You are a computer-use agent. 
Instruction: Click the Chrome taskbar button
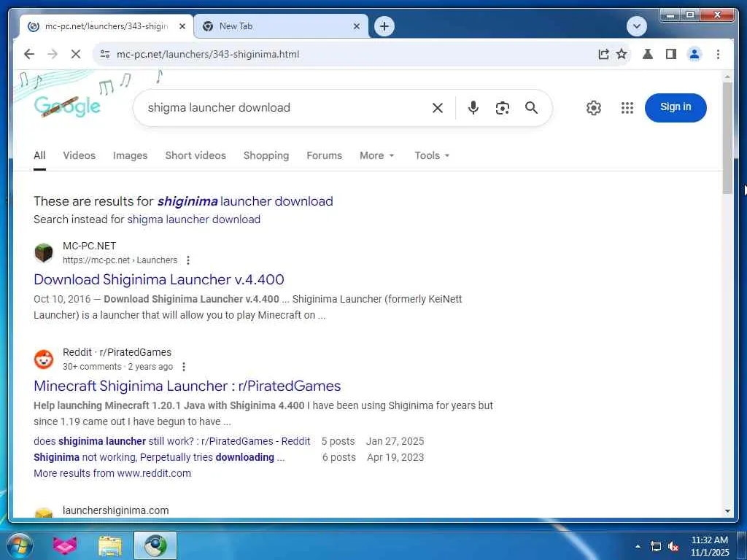coord(155,545)
